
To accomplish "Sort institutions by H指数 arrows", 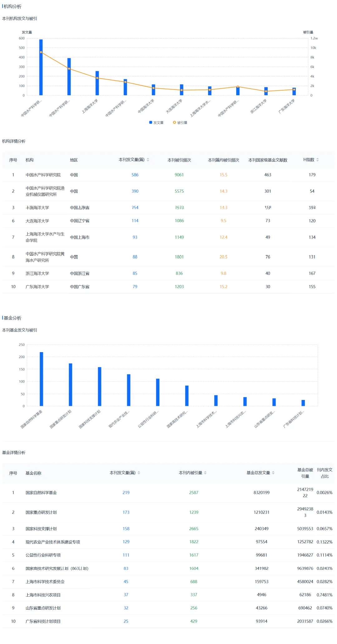I will (318, 160).
